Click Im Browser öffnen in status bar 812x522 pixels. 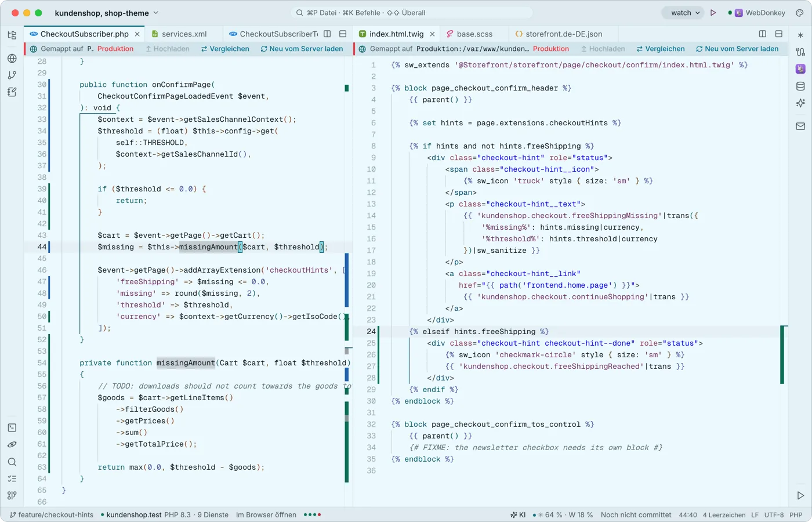coord(266,514)
